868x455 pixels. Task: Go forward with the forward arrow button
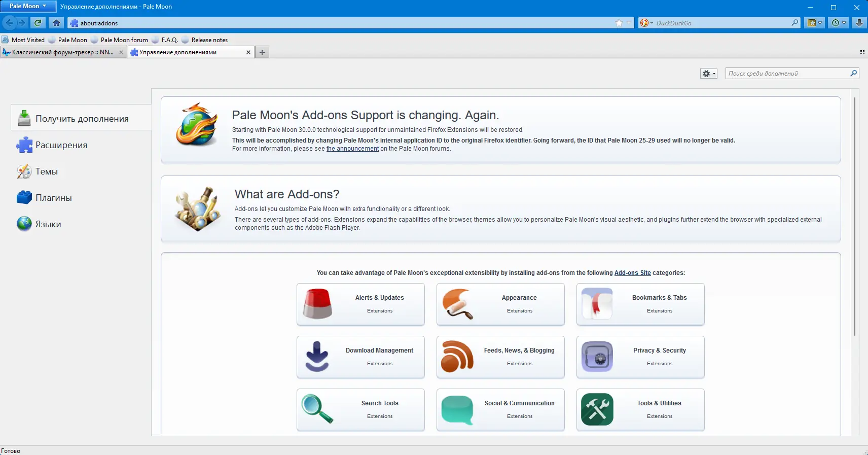click(22, 23)
